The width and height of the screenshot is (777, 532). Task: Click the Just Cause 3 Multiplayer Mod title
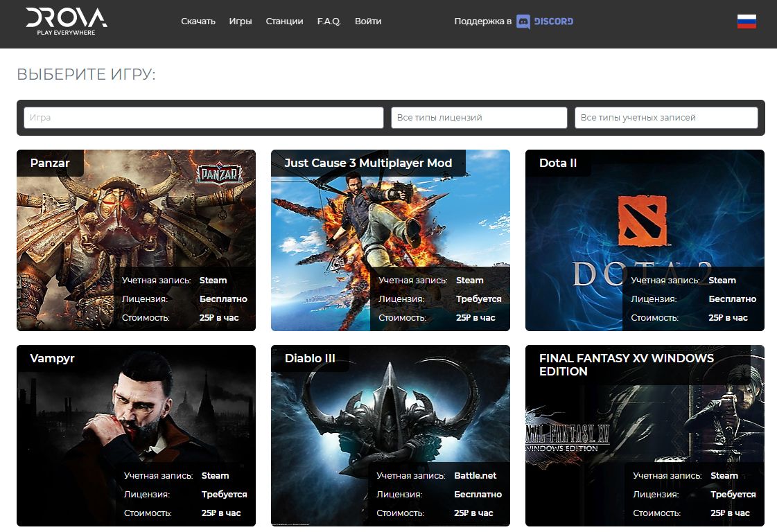pyautogui.click(x=368, y=163)
